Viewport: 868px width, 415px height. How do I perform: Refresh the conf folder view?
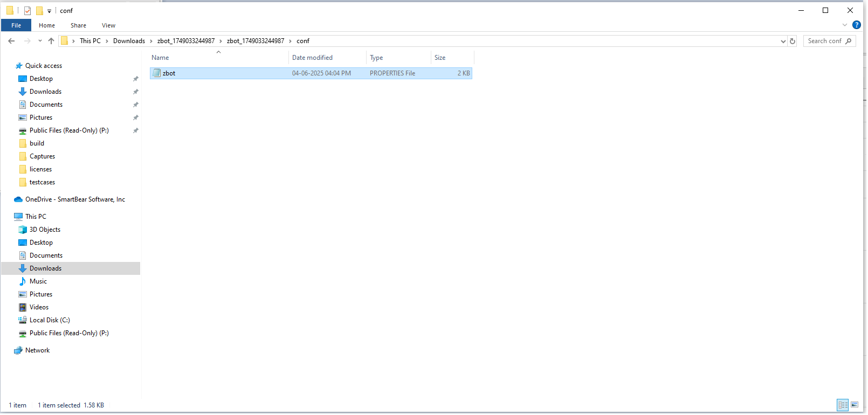tap(793, 41)
